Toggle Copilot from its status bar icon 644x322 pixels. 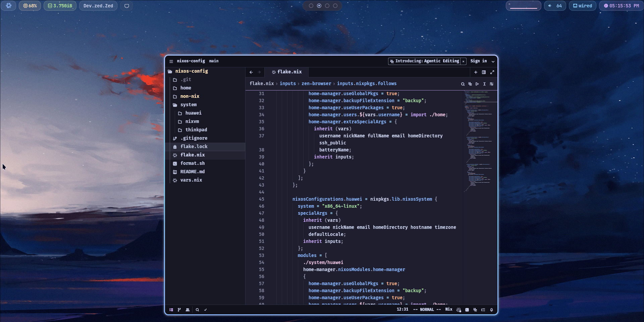[459, 310]
